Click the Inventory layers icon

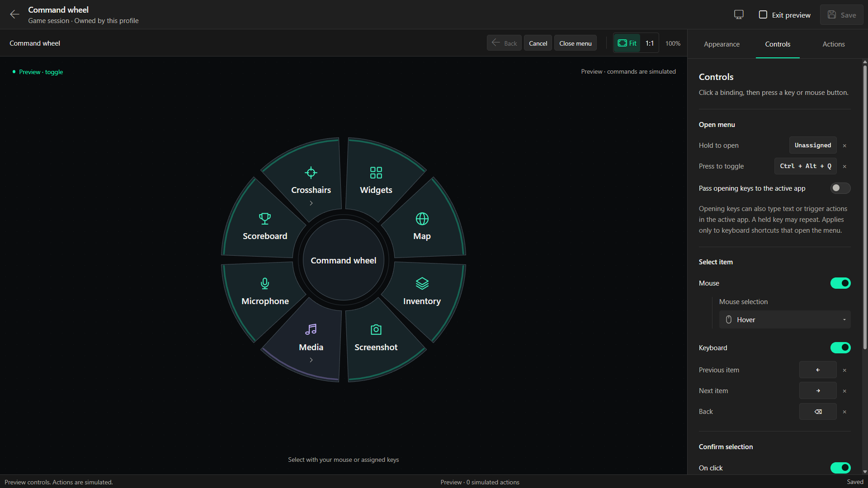click(x=422, y=283)
